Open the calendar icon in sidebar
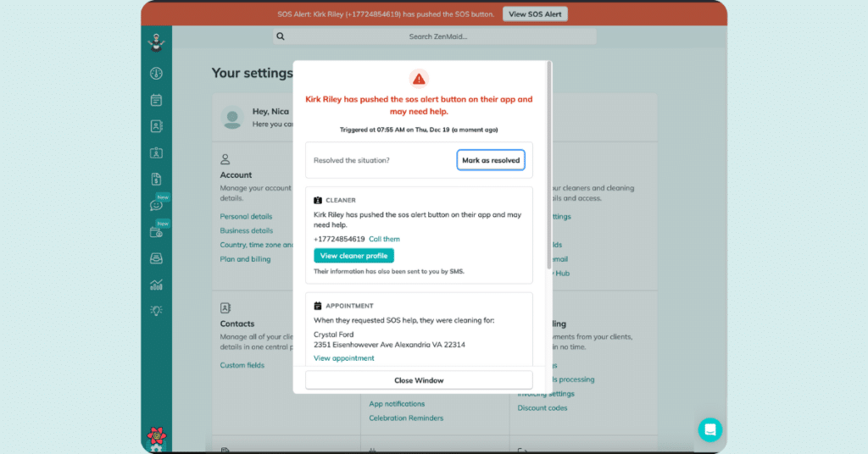The width and height of the screenshot is (868, 454). coord(156,100)
